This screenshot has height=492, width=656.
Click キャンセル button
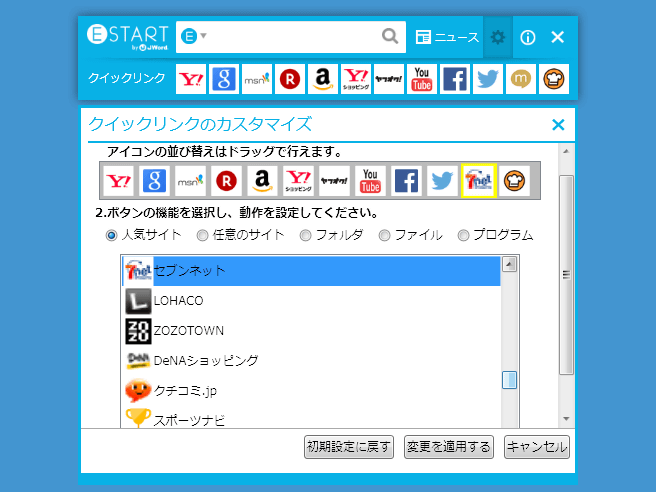(537, 447)
